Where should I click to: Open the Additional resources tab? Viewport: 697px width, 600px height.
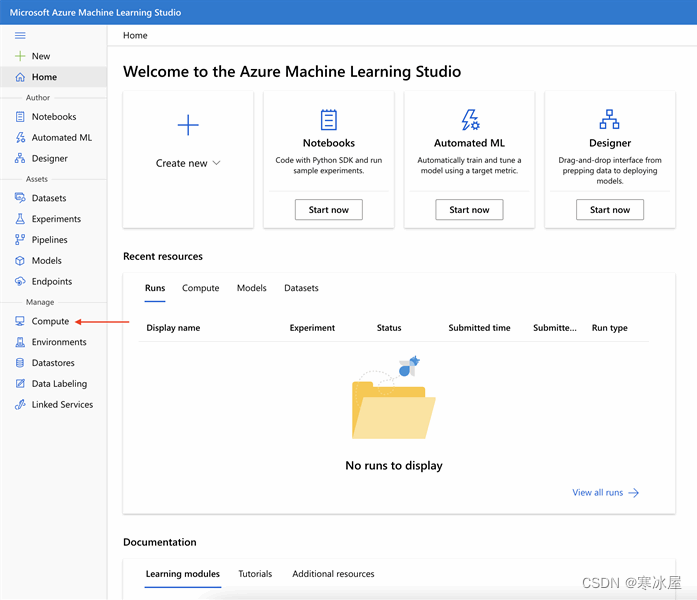(x=333, y=574)
